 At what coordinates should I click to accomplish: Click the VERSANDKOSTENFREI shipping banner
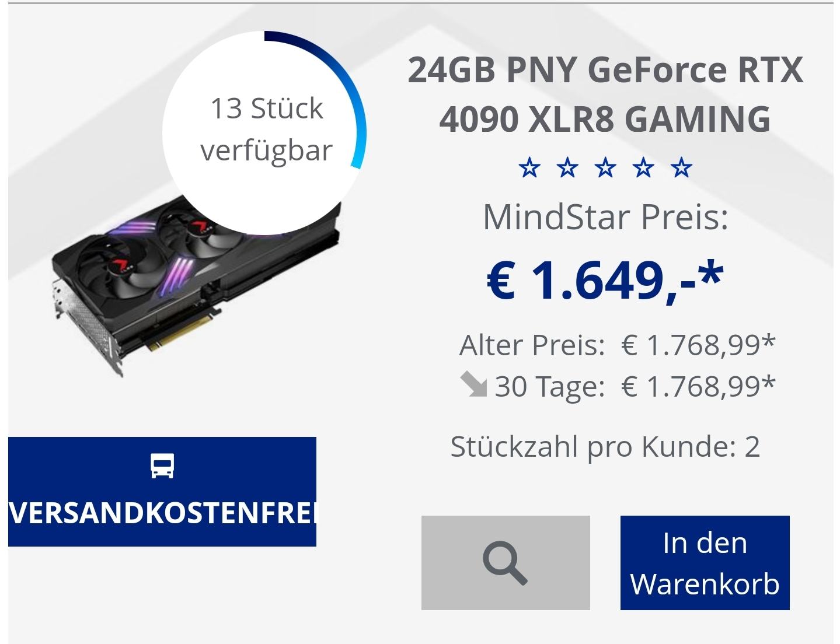coord(162,491)
